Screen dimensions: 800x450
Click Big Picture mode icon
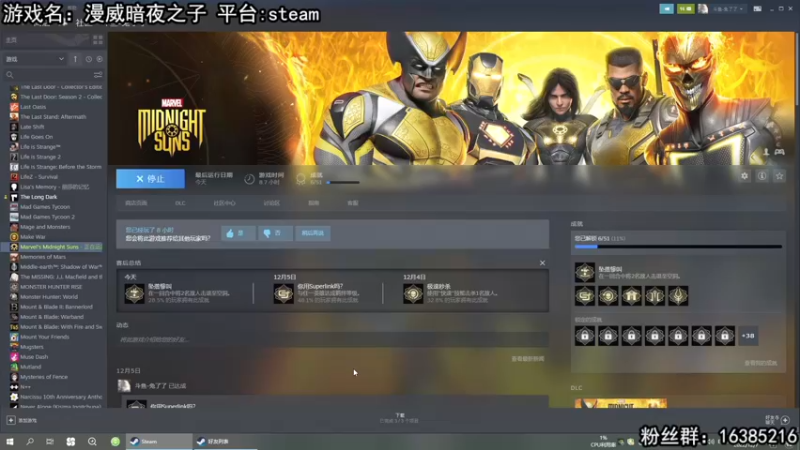click(758, 9)
